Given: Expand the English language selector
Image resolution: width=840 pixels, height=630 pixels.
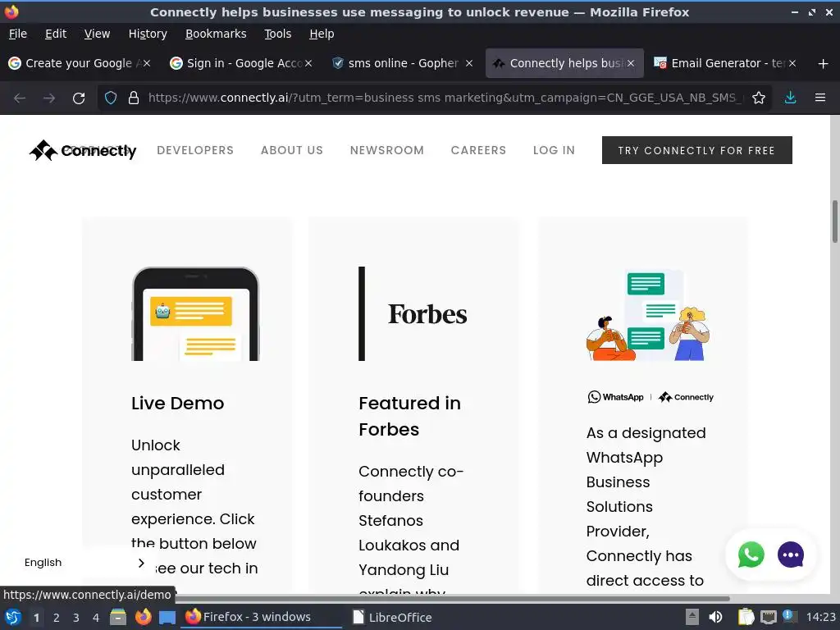Looking at the screenshot, I should pyautogui.click(x=84, y=563).
